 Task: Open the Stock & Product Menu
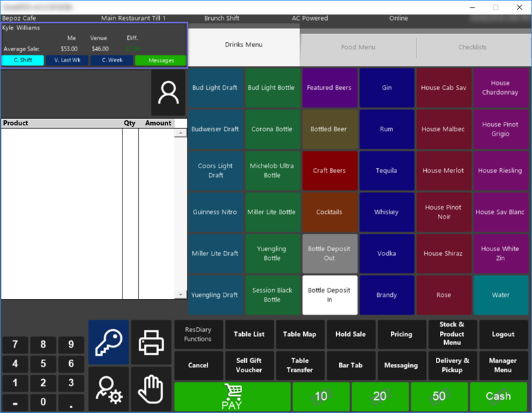[452, 333]
